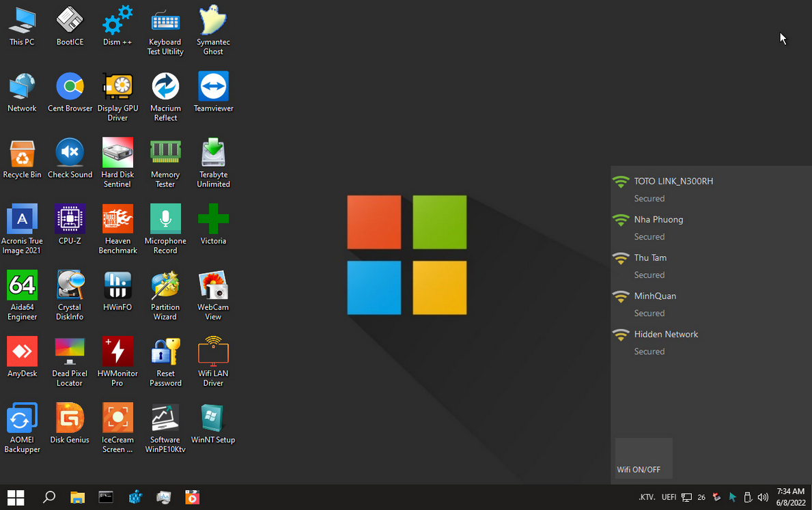Viewport: 812px width, 510px height.
Task: Open the red bird tray icon
Action: click(716, 497)
